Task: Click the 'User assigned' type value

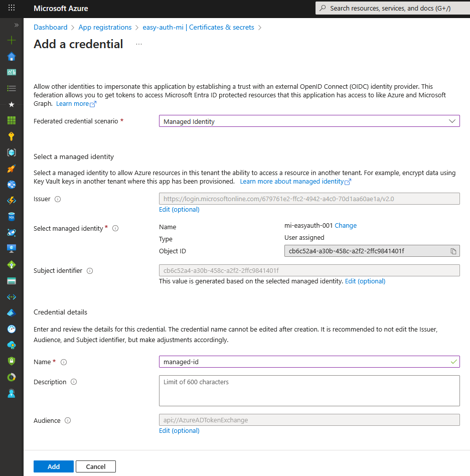Action: (x=304, y=238)
